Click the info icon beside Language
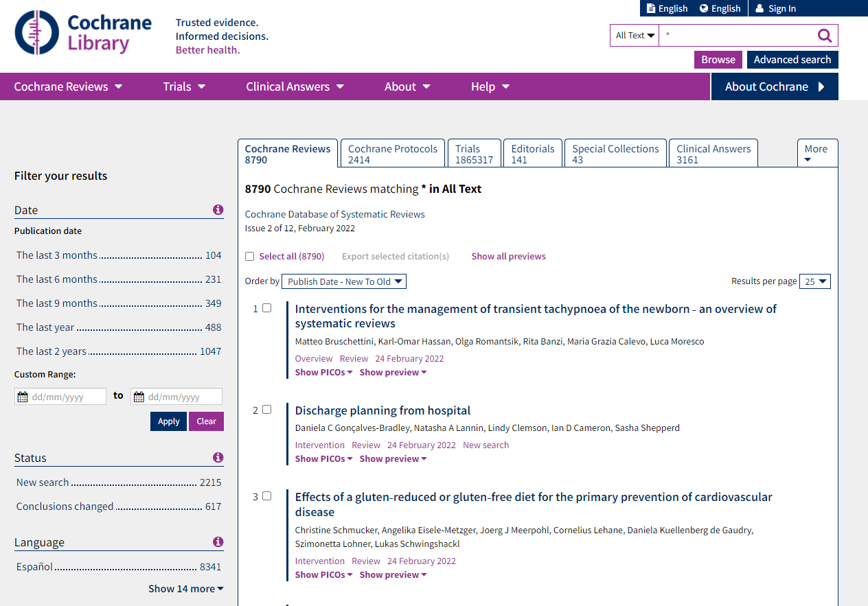 click(x=218, y=542)
